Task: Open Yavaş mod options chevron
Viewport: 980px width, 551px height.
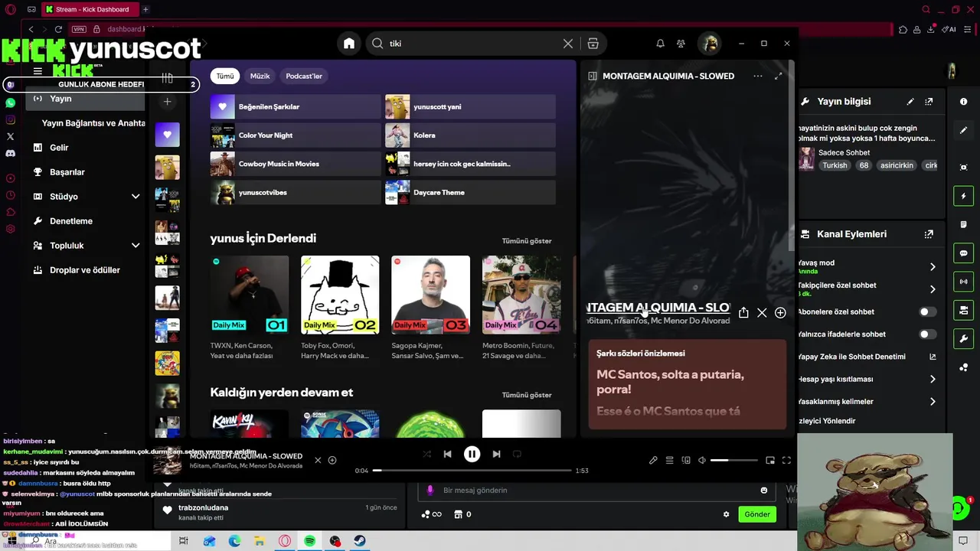Action: pos(933,266)
